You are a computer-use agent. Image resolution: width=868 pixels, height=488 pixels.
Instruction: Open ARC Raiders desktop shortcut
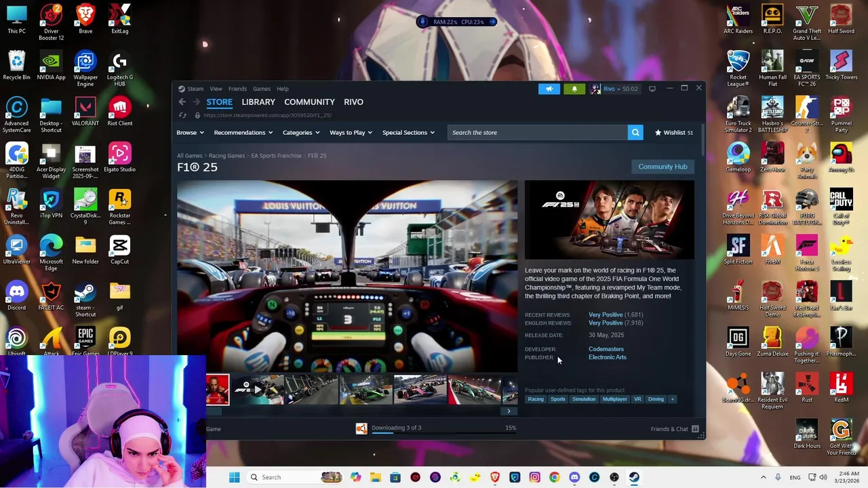[738, 19]
